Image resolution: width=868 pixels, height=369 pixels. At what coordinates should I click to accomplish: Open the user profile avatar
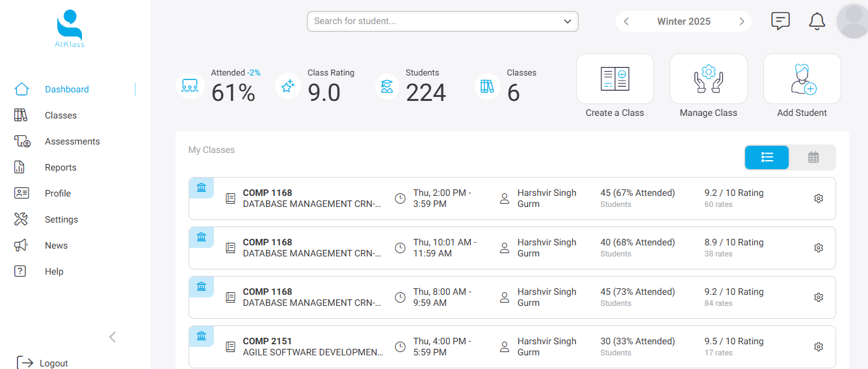[852, 21]
